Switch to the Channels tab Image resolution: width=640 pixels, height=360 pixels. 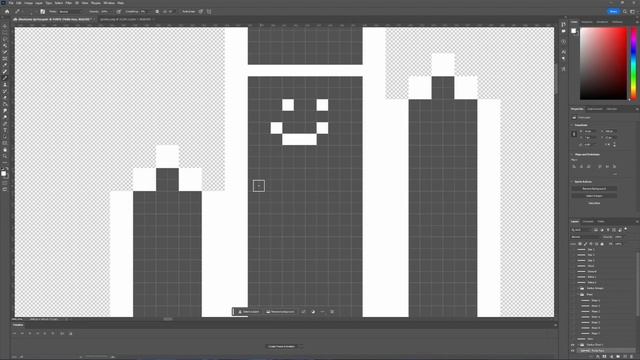[588, 222]
